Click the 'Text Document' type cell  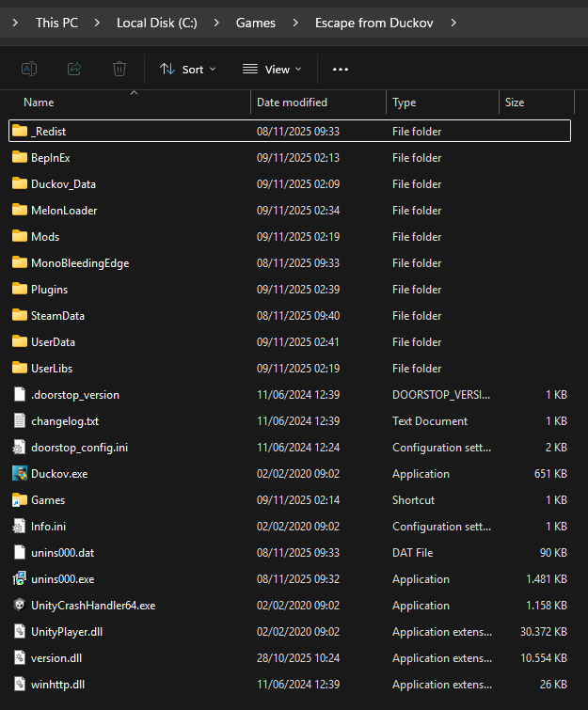coord(429,421)
